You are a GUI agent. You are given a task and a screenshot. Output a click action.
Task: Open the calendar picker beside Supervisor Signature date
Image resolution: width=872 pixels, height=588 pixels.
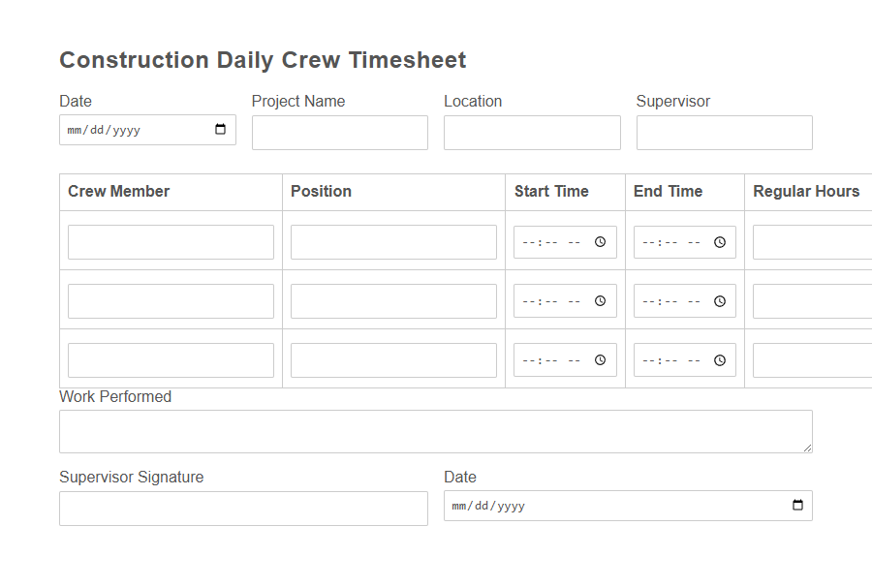pyautogui.click(x=796, y=505)
